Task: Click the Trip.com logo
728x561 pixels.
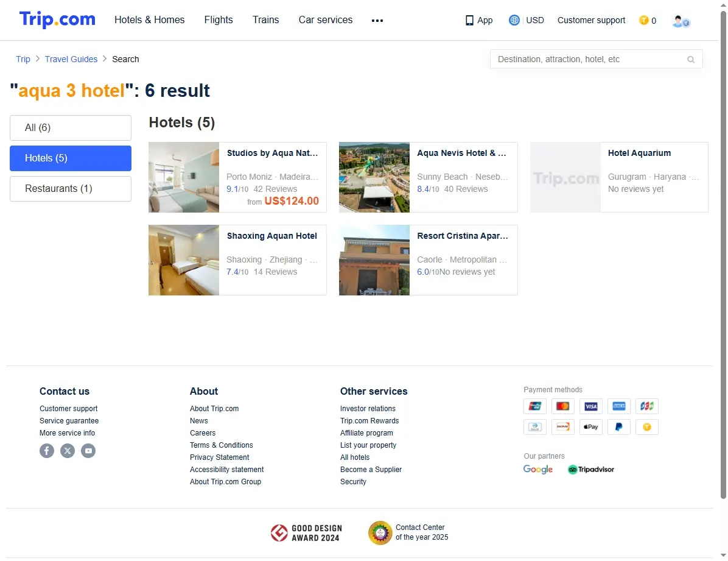Action: coord(57,19)
